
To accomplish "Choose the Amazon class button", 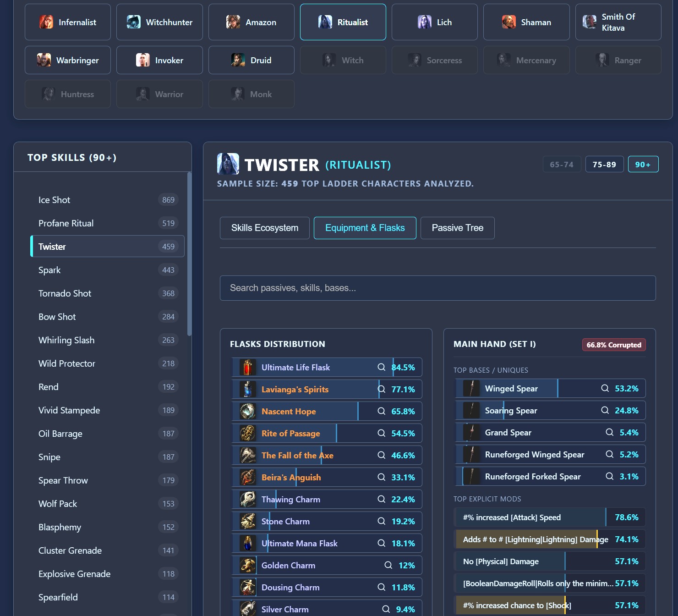I will pyautogui.click(x=252, y=22).
